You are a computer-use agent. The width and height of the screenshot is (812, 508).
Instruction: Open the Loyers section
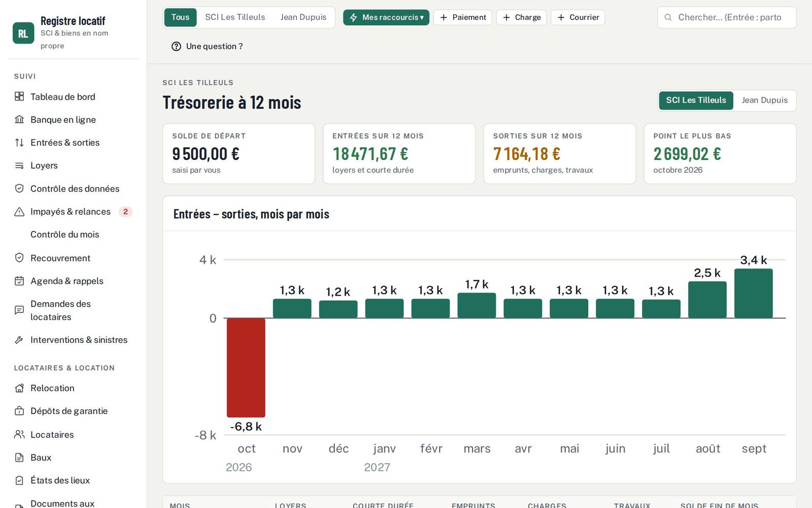(x=73, y=166)
